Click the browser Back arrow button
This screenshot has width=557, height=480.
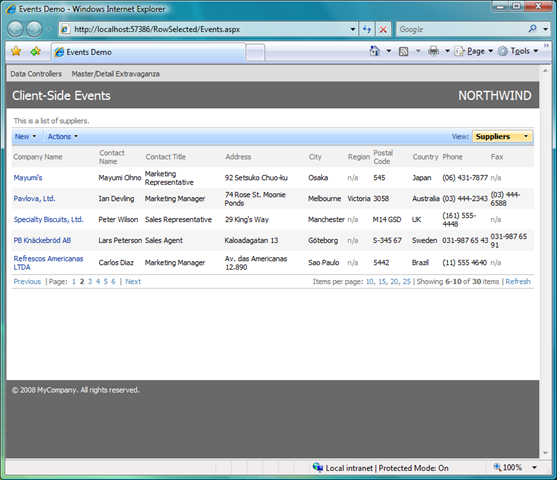point(15,29)
